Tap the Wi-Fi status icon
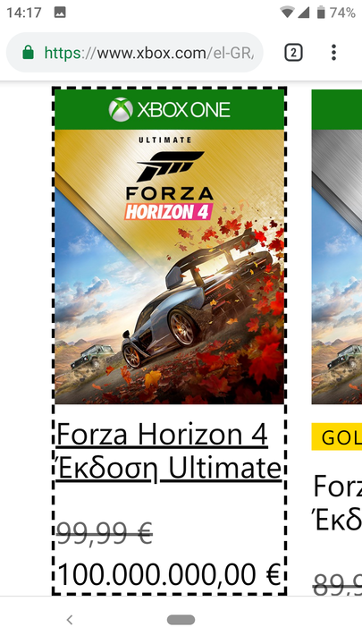Image resolution: width=362 pixels, height=644 pixels. (x=287, y=13)
